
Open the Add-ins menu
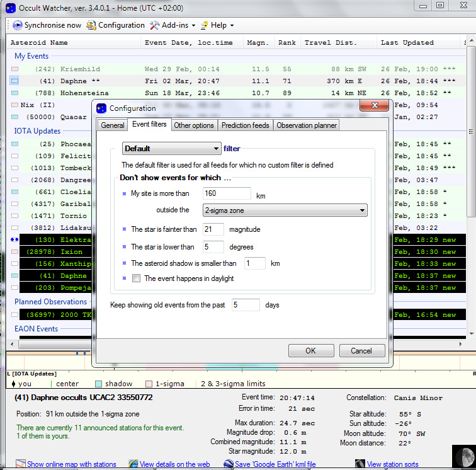point(173,25)
